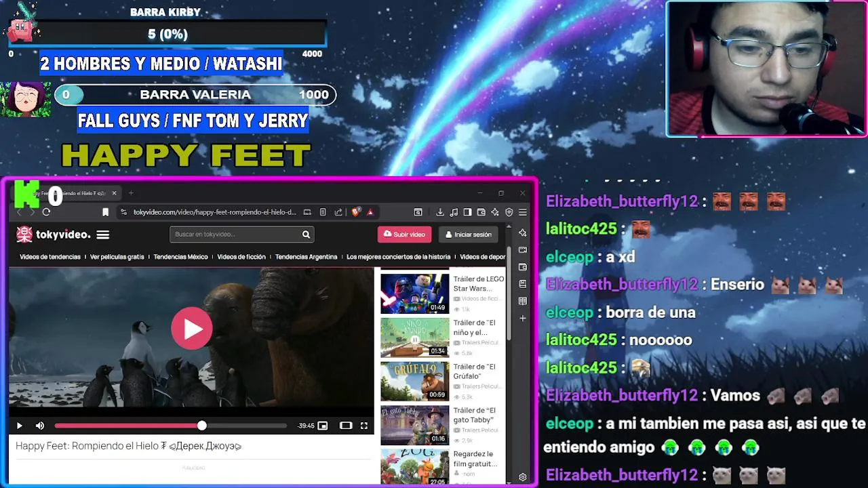868x488 pixels.
Task: Open Videos de ficción menu link
Action: pyautogui.click(x=241, y=257)
